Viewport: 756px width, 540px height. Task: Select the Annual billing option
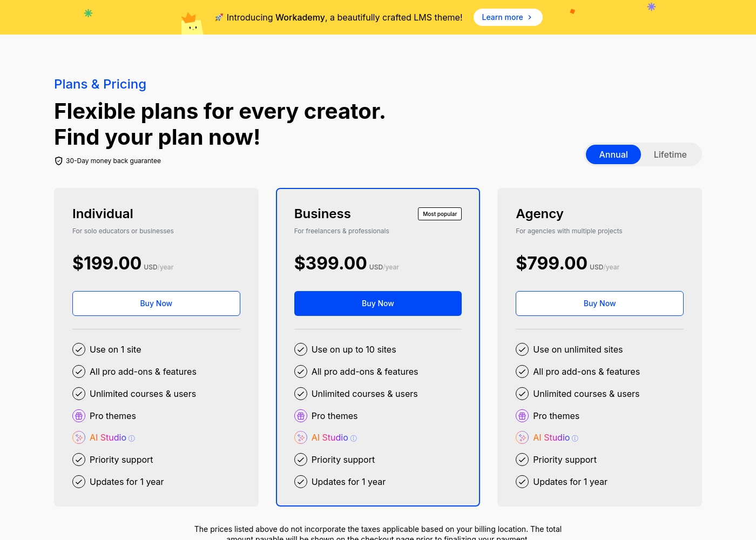coord(613,154)
